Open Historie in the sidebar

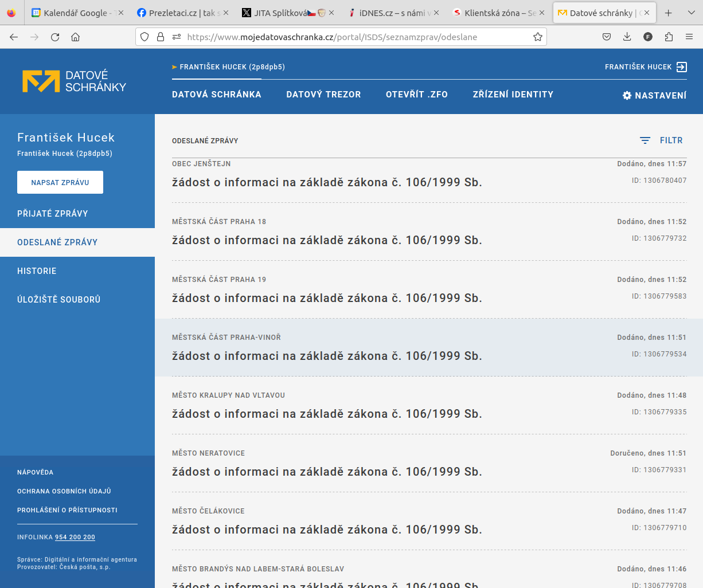tap(77, 271)
